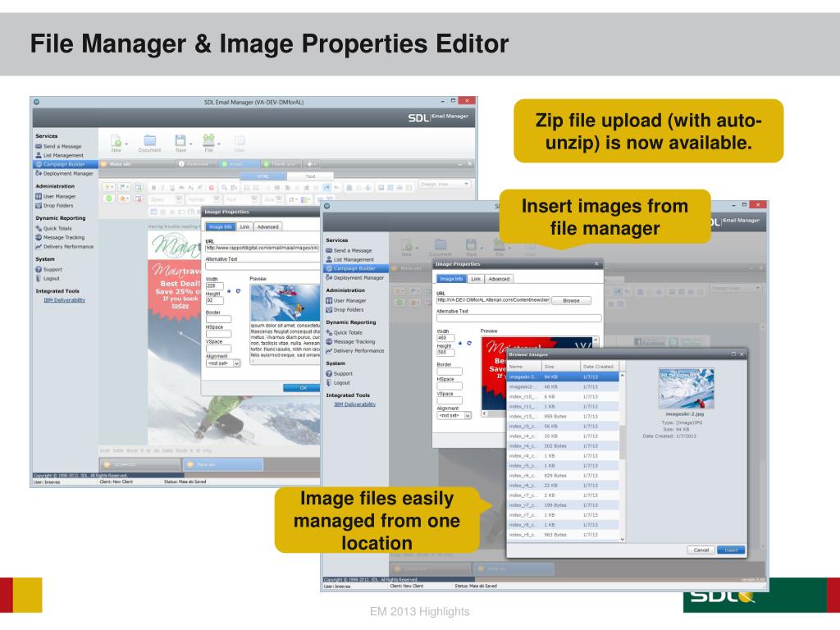Reset image size icon in back window dialog
Image resolution: width=840 pixels, height=630 pixels.
(239, 291)
